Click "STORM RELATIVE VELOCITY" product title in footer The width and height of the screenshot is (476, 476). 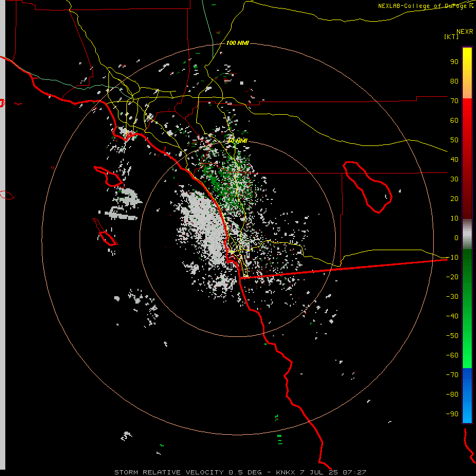(x=169, y=472)
